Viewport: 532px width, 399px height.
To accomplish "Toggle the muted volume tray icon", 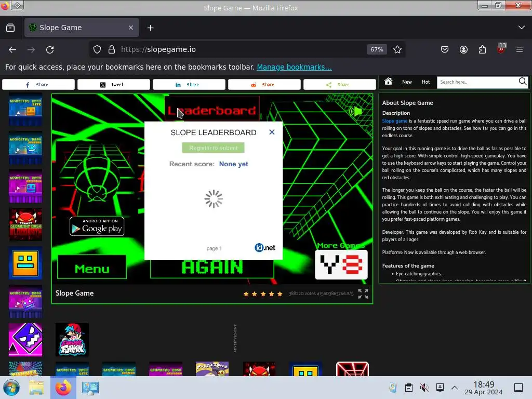I will 424,388.
